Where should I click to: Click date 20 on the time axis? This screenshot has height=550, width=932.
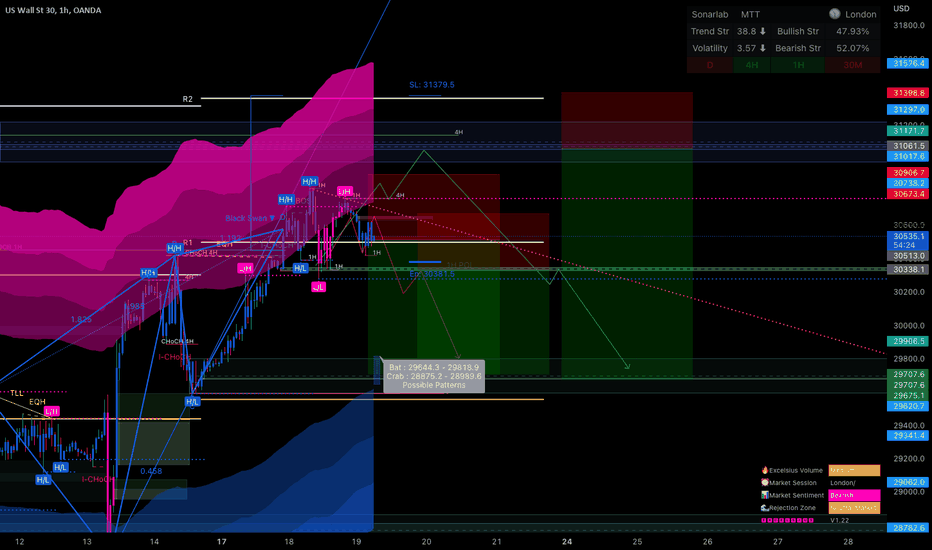point(426,542)
